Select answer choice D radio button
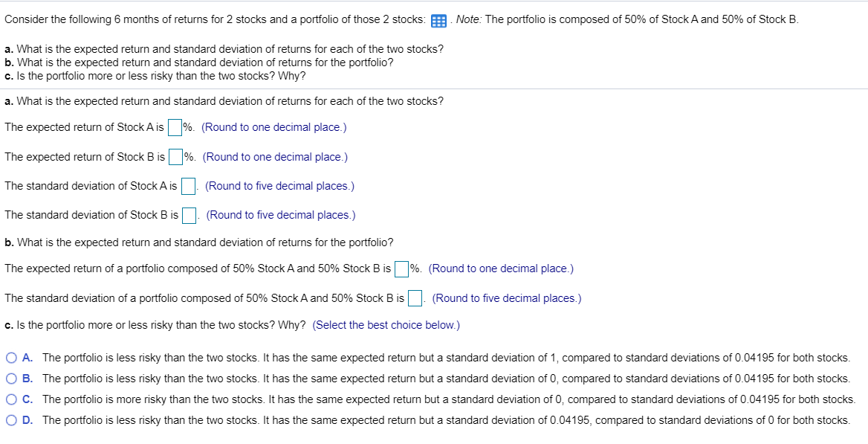868x444 pixels. coord(12,420)
